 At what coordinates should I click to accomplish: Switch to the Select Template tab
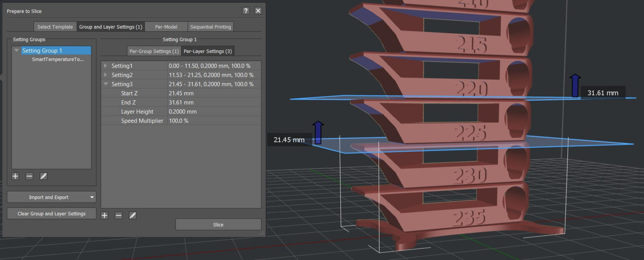pyautogui.click(x=55, y=26)
